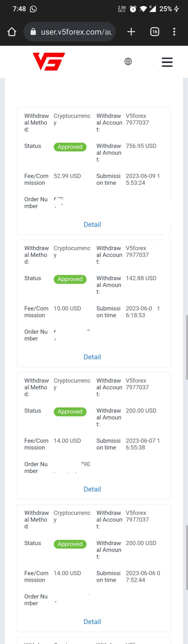Click the V5 logo
The width and height of the screenshot is (188, 644).
(49, 61)
